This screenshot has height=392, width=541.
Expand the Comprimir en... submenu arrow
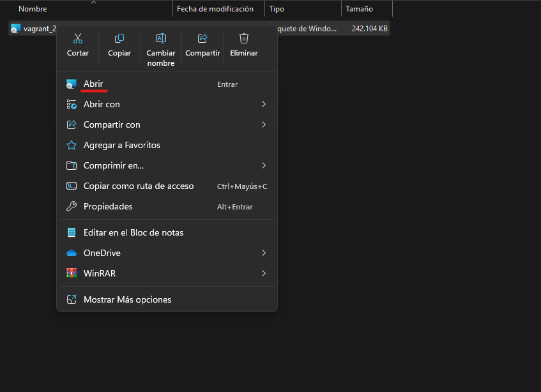pos(264,165)
